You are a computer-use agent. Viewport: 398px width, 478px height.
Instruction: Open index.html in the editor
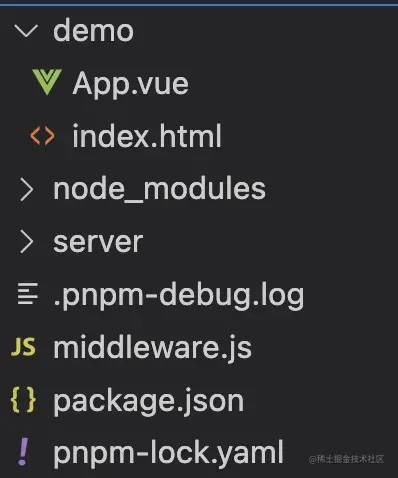[x=147, y=136]
